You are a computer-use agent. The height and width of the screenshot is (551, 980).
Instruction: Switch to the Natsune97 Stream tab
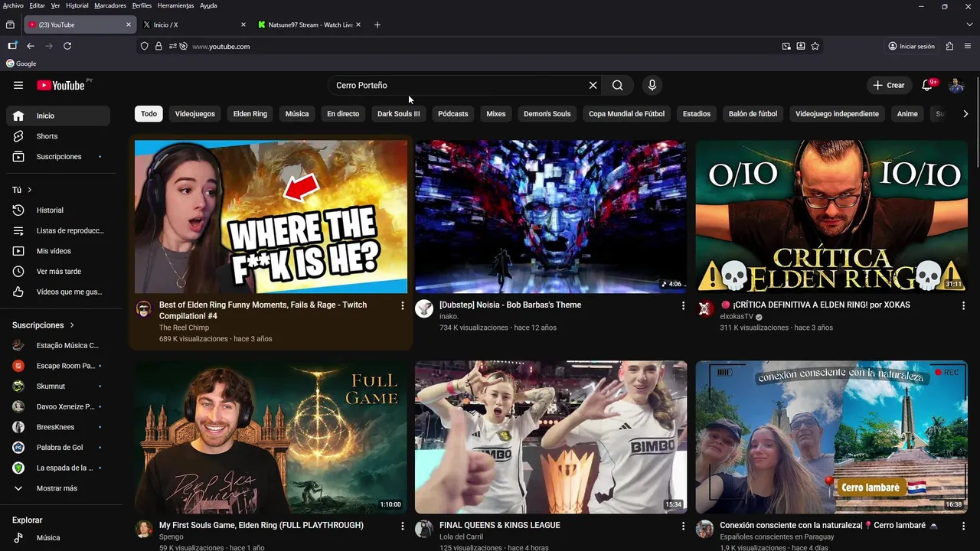[x=309, y=24]
